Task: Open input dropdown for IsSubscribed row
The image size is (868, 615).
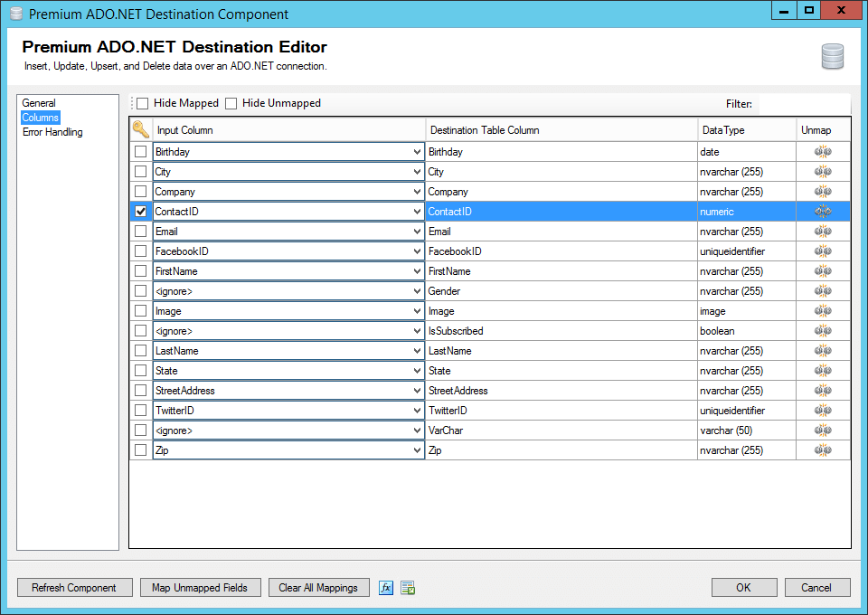Action: click(x=417, y=331)
